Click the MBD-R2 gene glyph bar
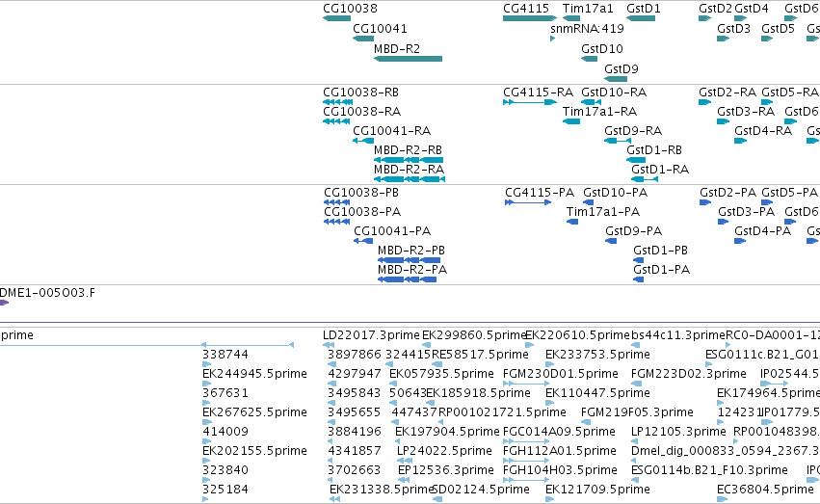The width and height of the screenshot is (820, 504). pos(408,59)
